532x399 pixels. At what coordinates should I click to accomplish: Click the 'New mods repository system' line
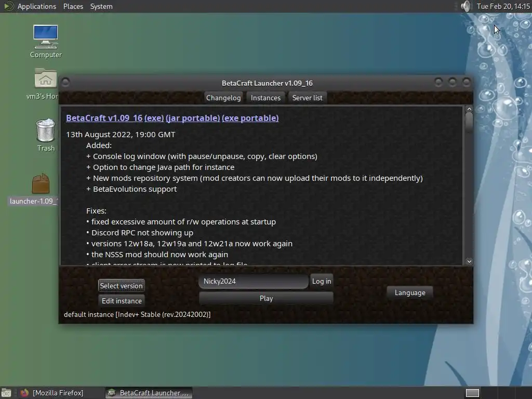(x=254, y=178)
